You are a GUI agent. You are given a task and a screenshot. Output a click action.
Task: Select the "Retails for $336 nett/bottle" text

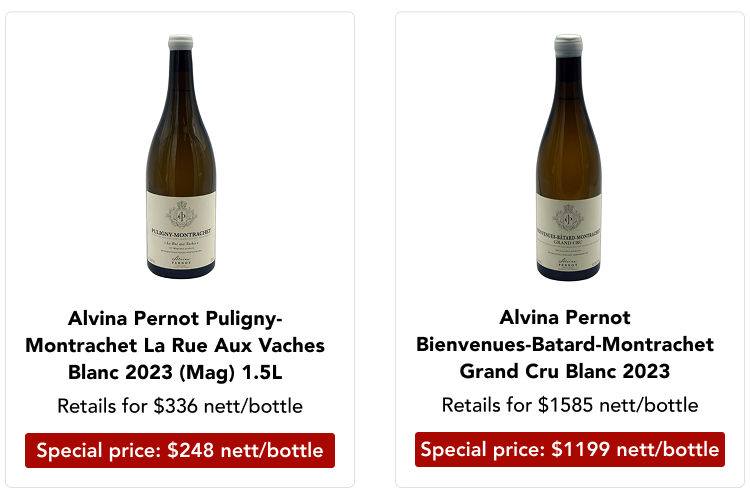pos(180,406)
